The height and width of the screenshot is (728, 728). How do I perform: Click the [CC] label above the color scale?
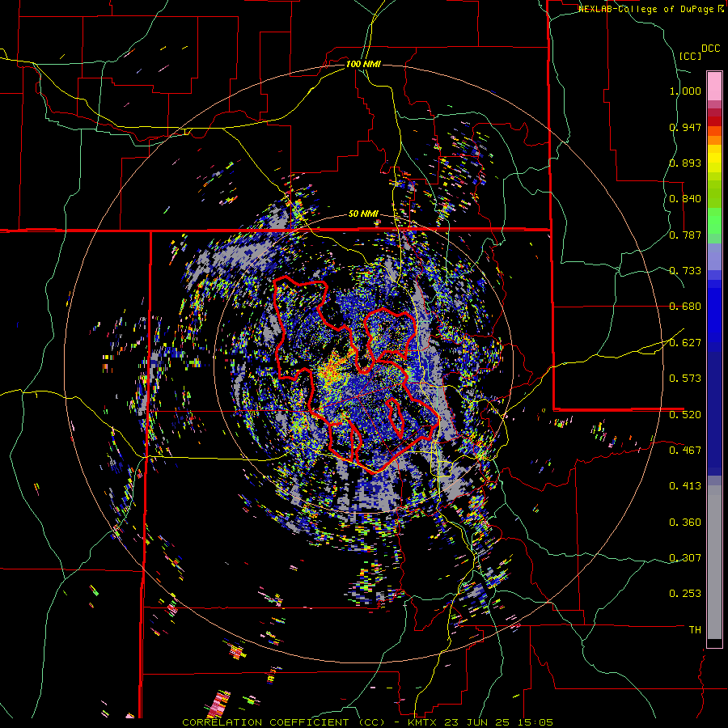(690, 56)
